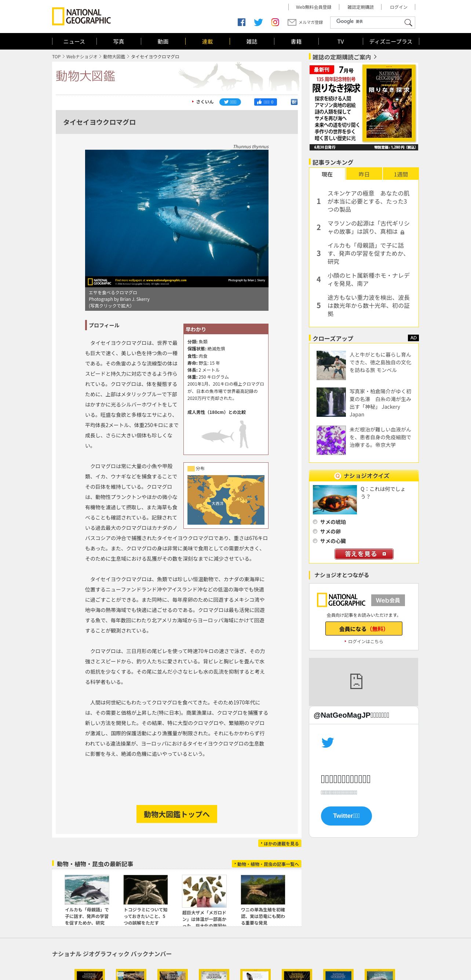Open the 血液がん 帝京大学 closeup thumbnail
The width and height of the screenshot is (471, 980).
tap(331, 440)
